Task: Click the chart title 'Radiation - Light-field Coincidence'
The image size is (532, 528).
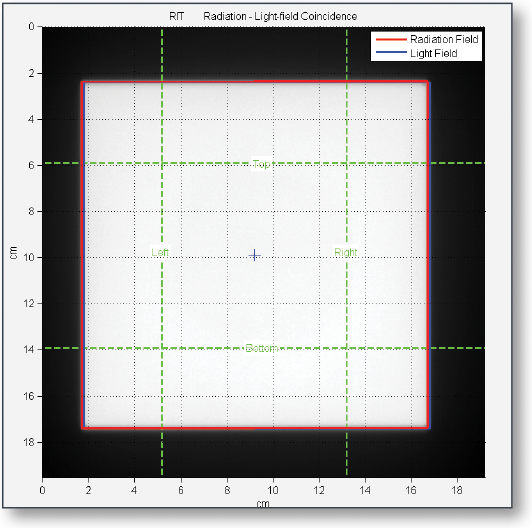Action: 280,16
